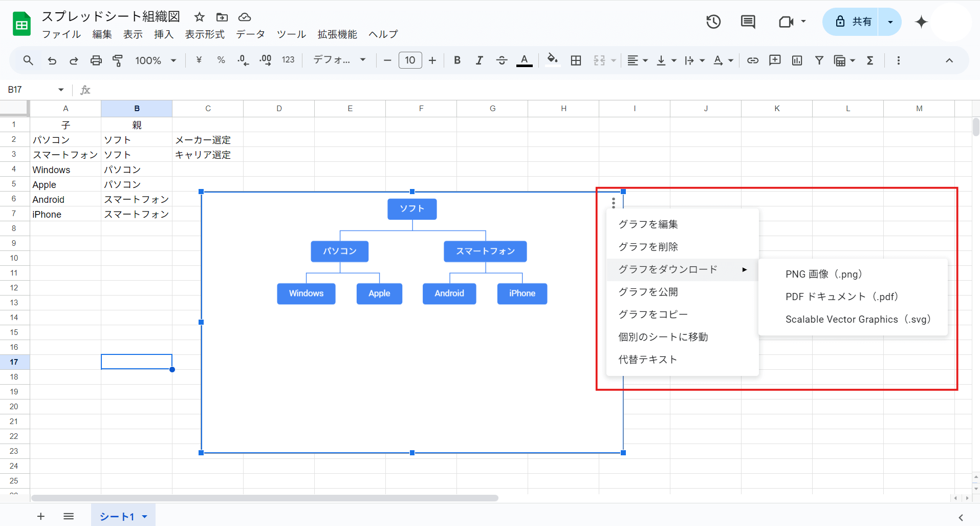Print the spreadsheet

96,60
